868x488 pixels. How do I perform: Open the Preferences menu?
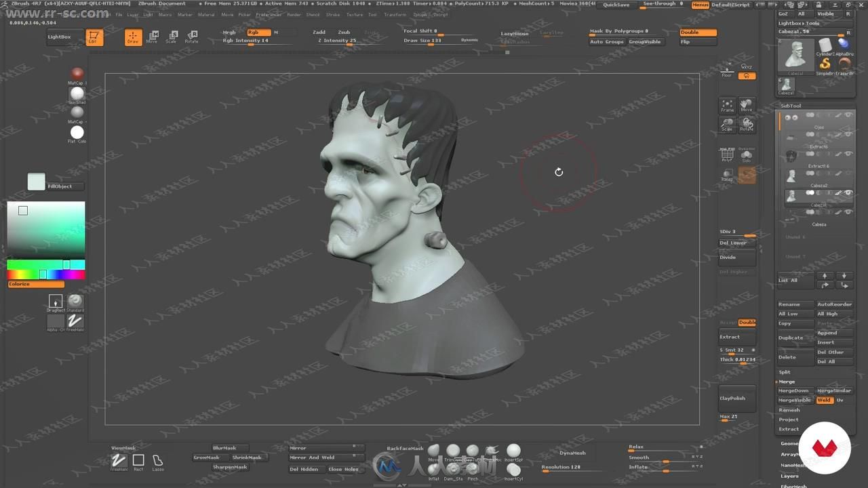[269, 14]
